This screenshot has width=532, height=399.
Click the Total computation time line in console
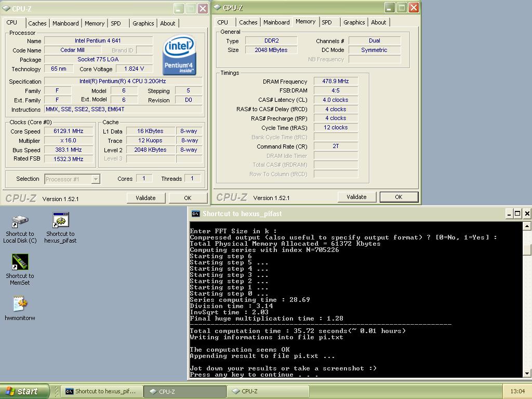coord(298,331)
